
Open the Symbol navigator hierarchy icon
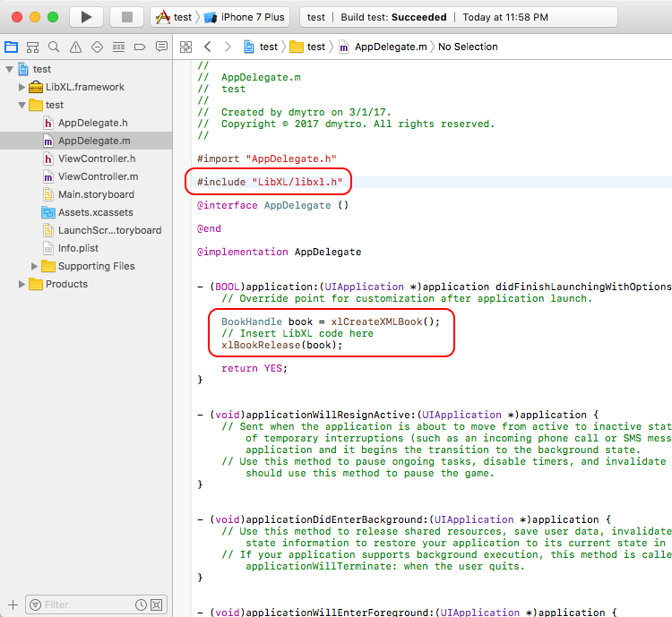(32, 47)
